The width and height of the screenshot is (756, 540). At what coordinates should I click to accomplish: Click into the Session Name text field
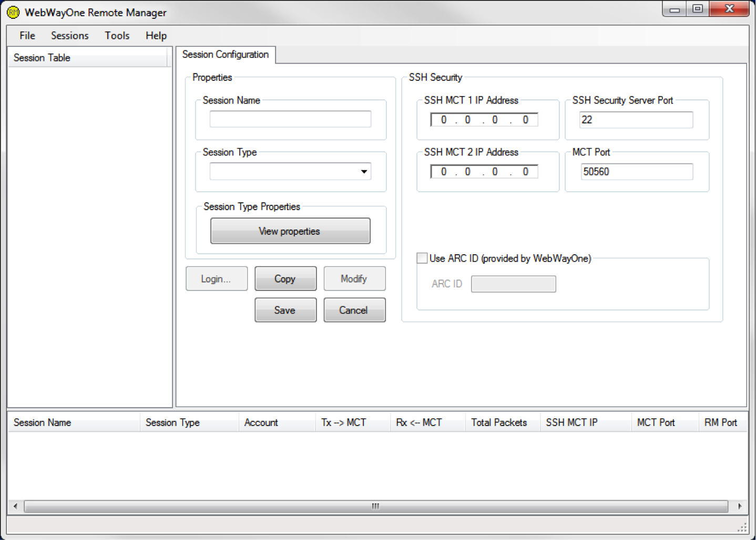point(290,119)
